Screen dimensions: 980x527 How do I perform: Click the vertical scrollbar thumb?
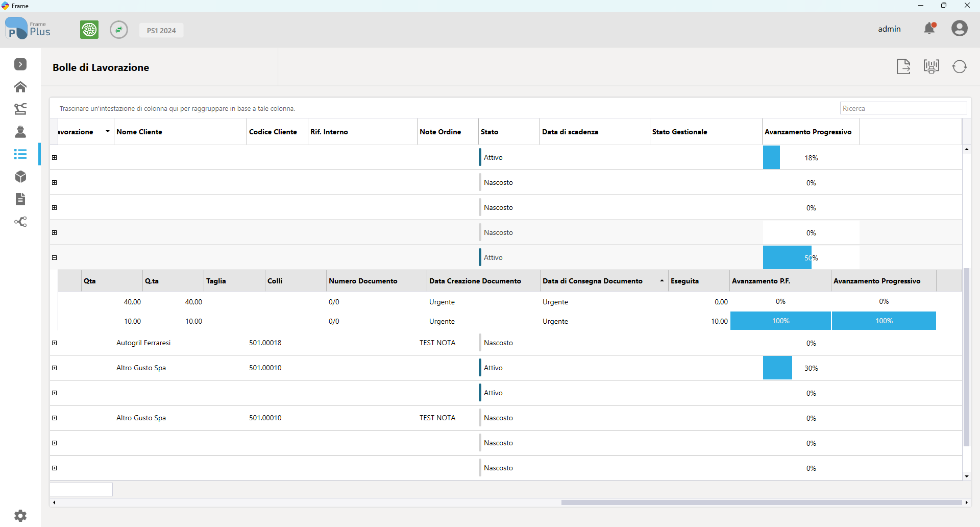966,357
